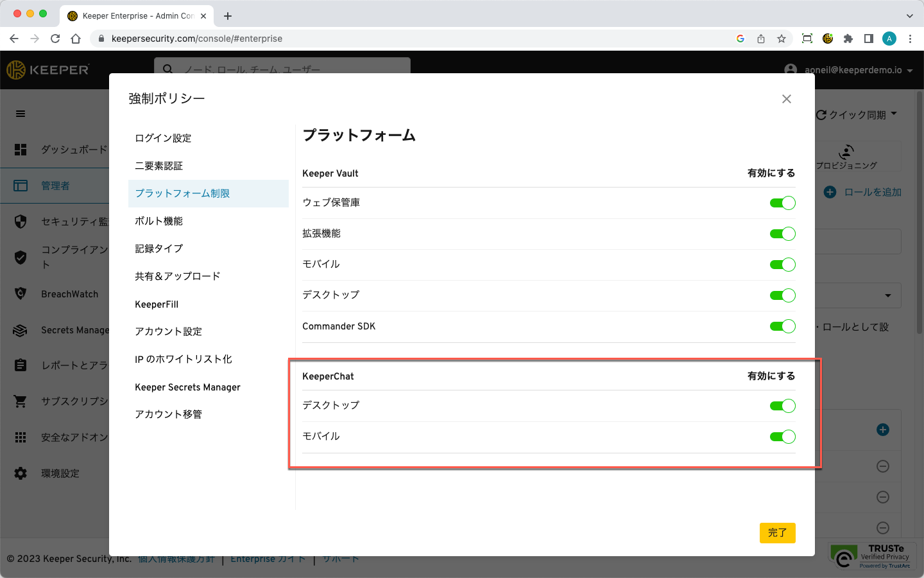Click the subscription shopping cart icon
The width and height of the screenshot is (924, 578).
(x=21, y=401)
